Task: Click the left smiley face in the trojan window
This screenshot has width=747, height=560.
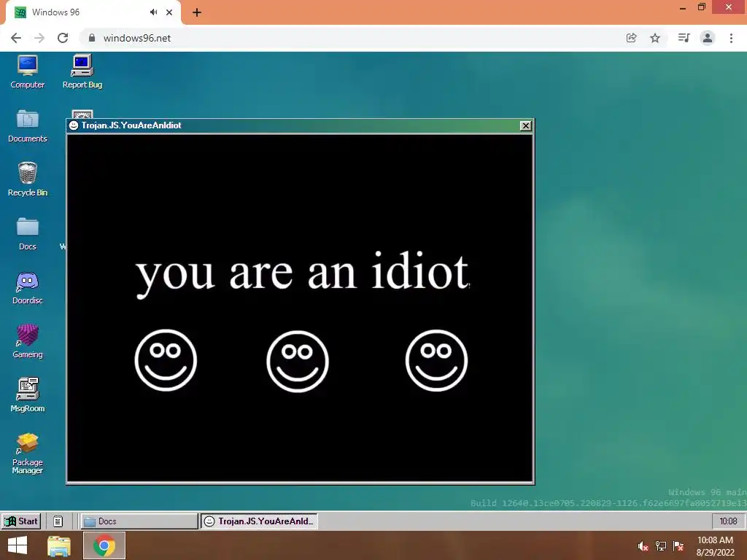Action: coord(166,360)
